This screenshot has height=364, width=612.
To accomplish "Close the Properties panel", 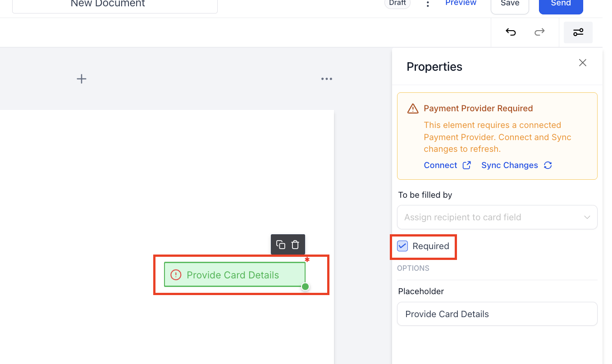I will (x=583, y=63).
